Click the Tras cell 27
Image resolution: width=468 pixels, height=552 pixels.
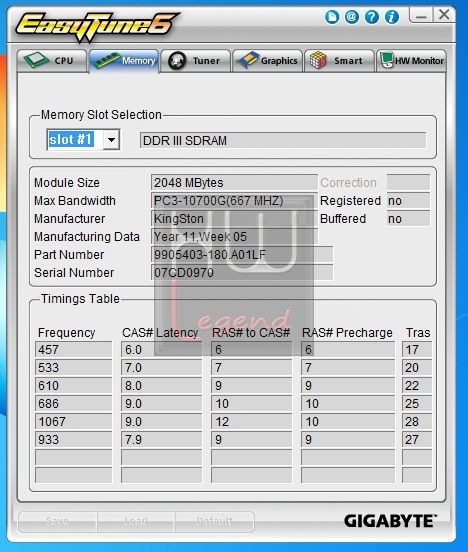[x=417, y=439]
